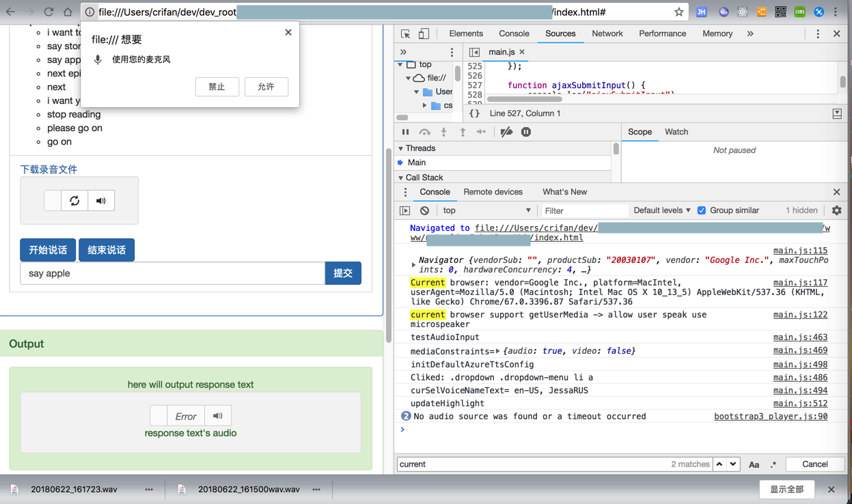Open the Watch tab
The image size is (852, 504).
click(676, 132)
